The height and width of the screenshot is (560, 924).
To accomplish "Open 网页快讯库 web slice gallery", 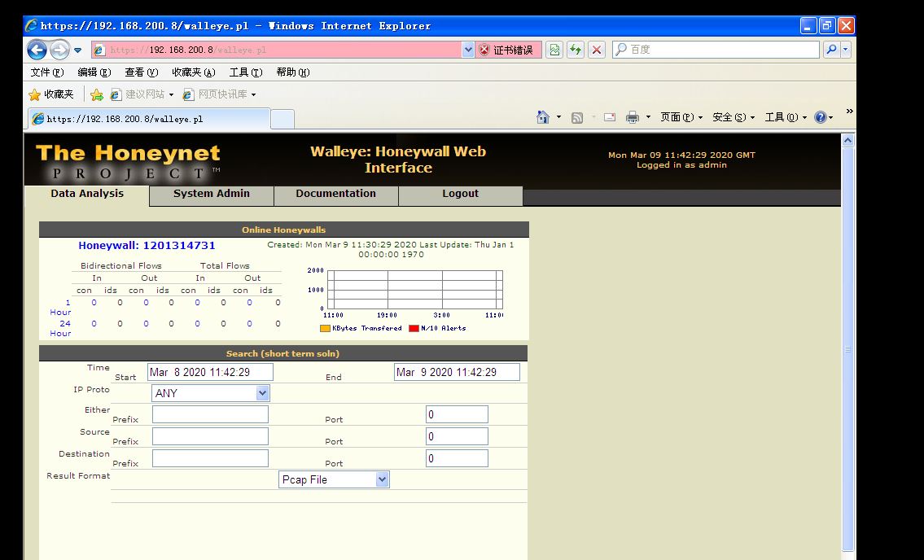I will pos(219,94).
